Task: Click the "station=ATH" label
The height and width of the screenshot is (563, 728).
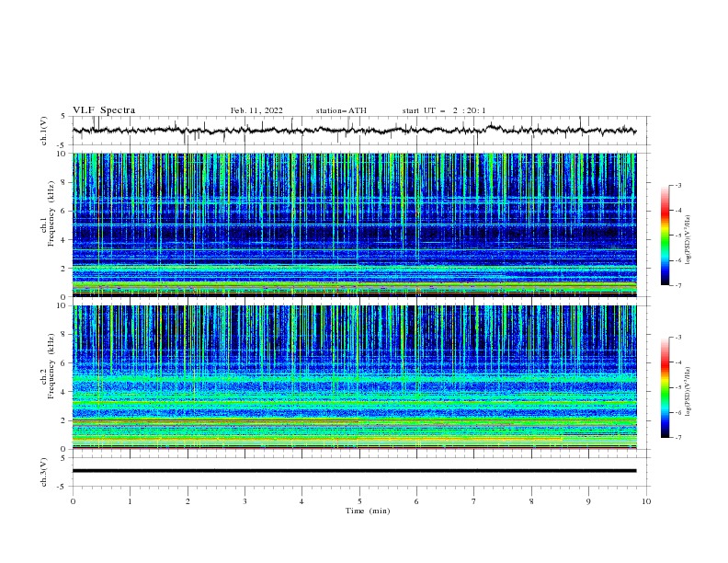Action: [x=341, y=110]
